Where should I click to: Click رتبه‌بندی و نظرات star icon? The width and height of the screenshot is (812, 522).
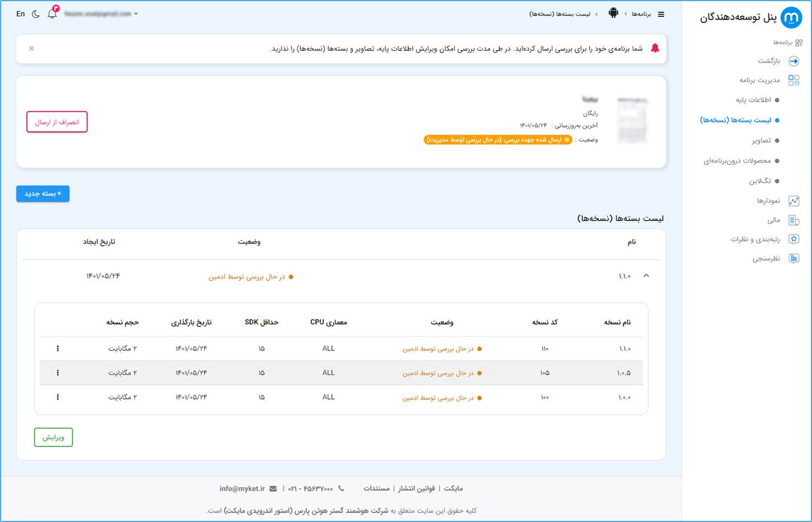[794, 239]
